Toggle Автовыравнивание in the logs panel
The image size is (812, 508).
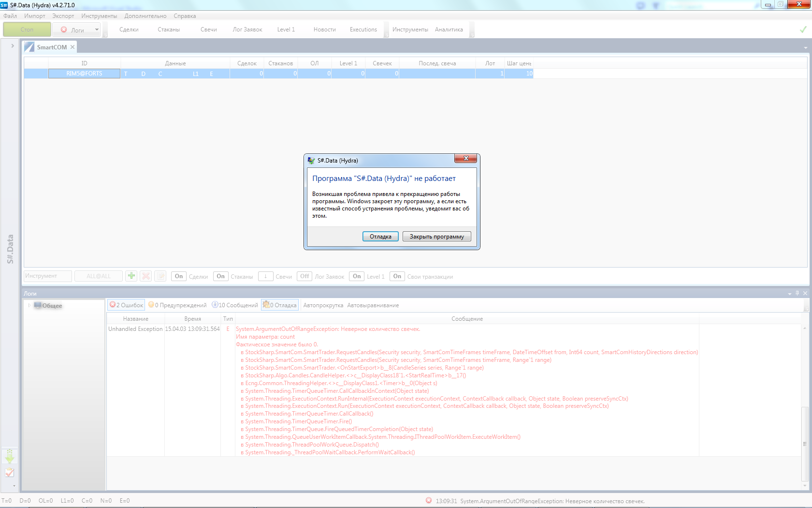coord(373,305)
